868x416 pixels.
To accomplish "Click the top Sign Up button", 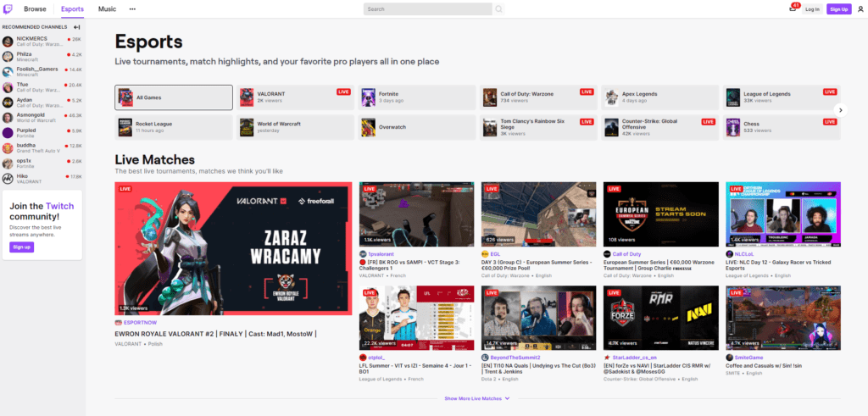I will 839,9.
